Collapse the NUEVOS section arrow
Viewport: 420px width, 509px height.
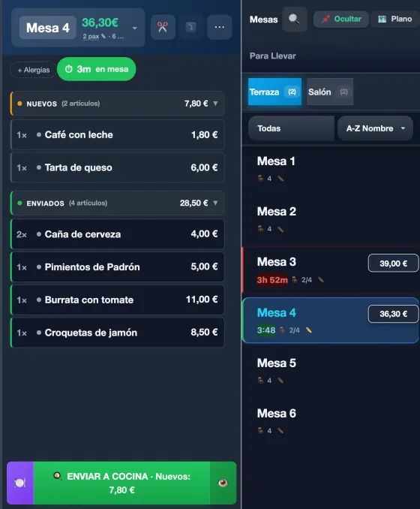point(215,104)
